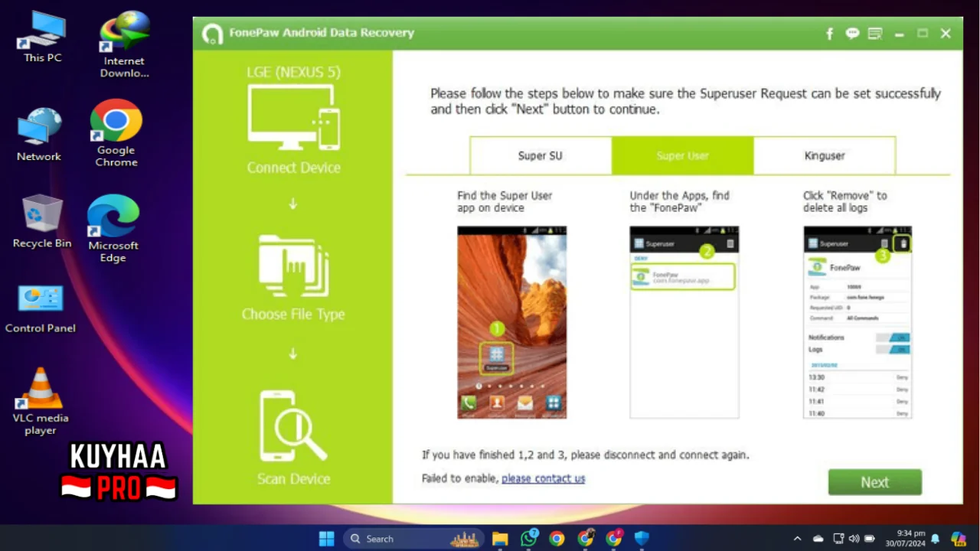Switch to the Kinguser tab
Image resolution: width=980 pixels, height=551 pixels.
click(825, 155)
